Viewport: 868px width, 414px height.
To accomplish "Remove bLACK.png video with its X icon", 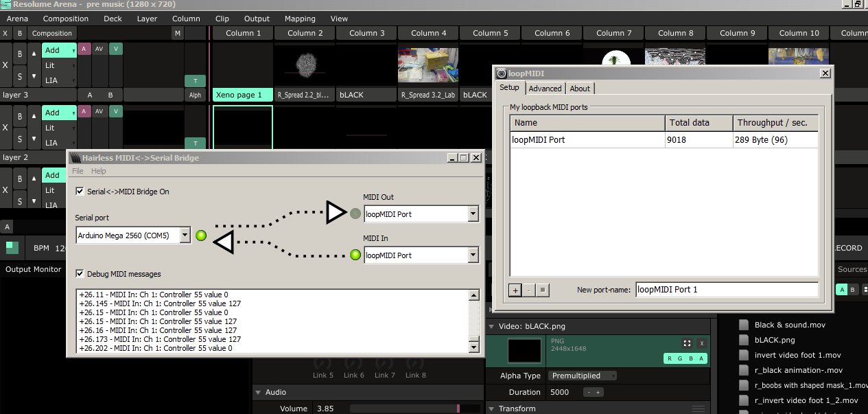I will 701,343.
